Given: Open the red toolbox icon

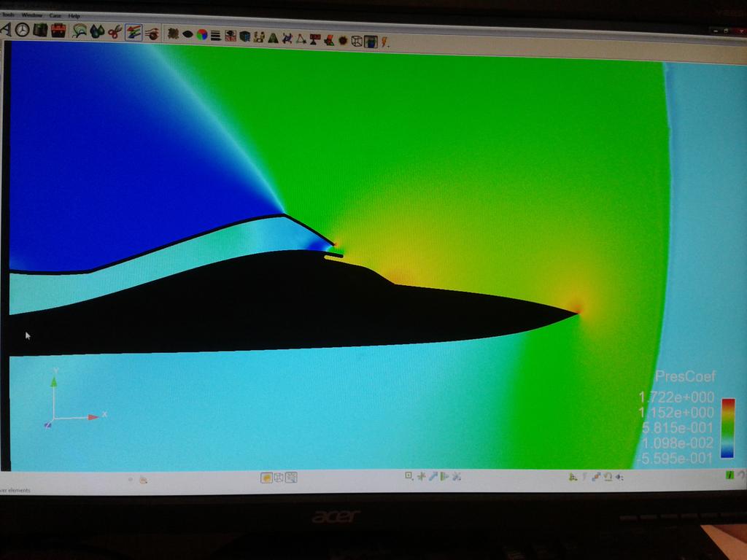Looking at the screenshot, I should pyautogui.click(x=58, y=31).
